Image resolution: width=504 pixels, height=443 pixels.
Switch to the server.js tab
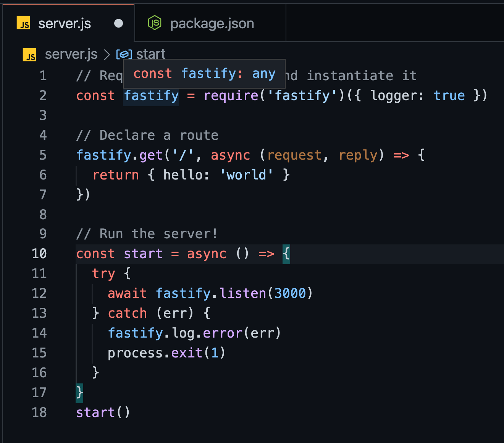pyautogui.click(x=69, y=23)
